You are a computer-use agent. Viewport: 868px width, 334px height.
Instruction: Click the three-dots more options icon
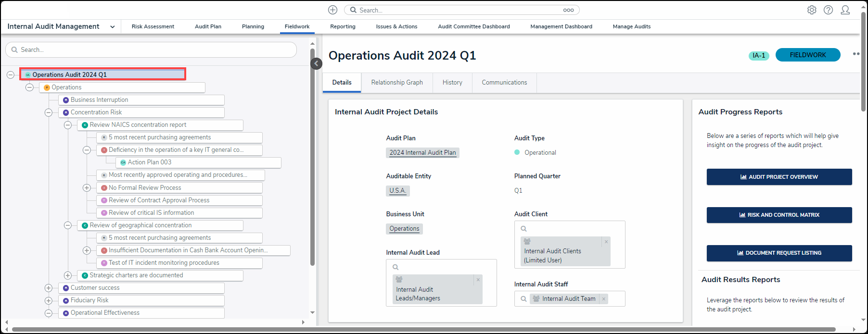(855, 54)
